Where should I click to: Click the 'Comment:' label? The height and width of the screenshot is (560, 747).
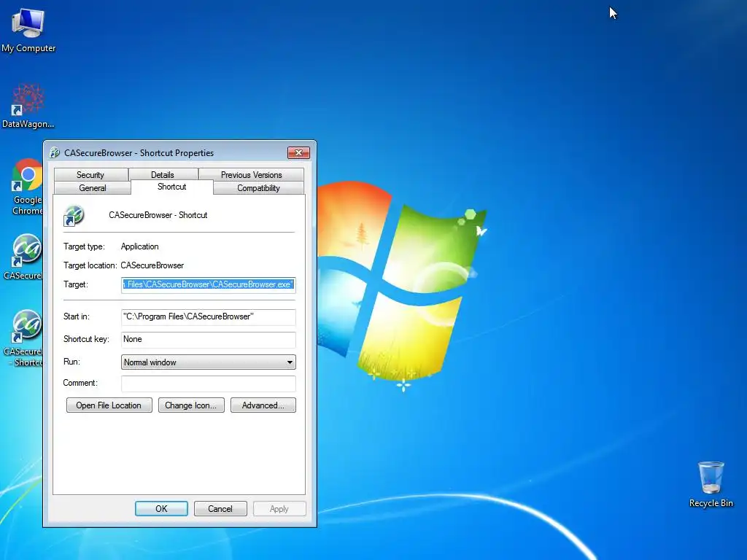(x=80, y=383)
